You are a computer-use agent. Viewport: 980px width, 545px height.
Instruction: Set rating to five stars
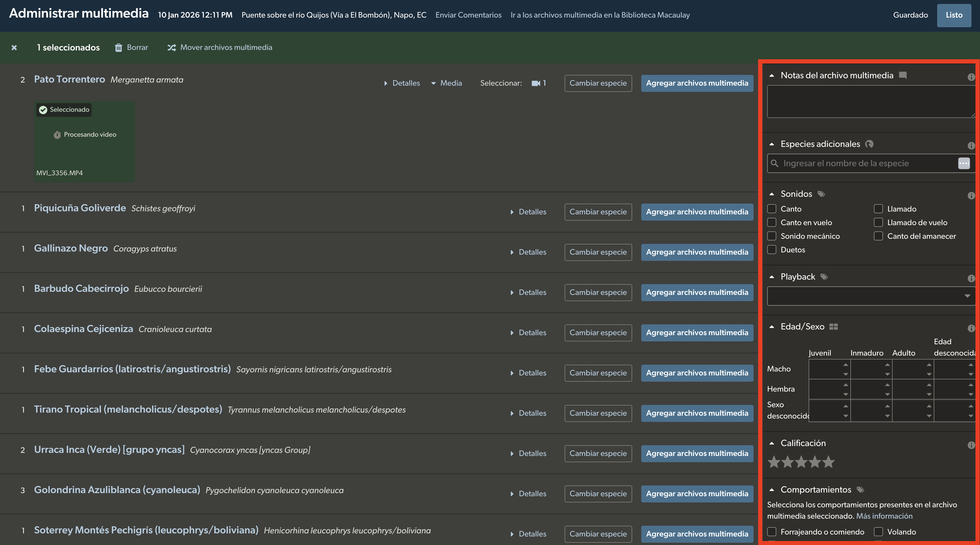(x=828, y=462)
